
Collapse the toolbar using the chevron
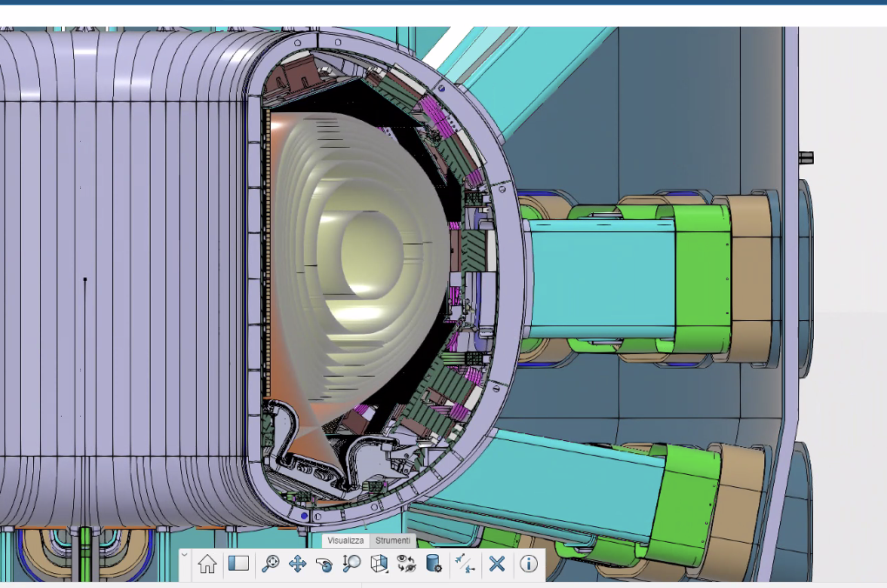[184, 554]
